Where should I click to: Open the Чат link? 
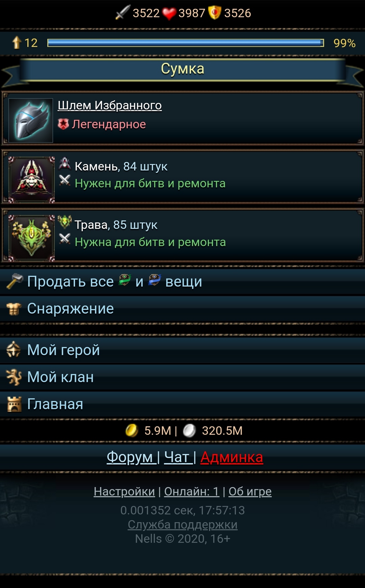click(176, 457)
